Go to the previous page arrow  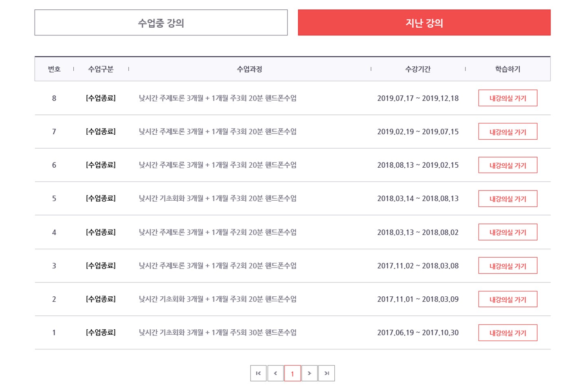pos(275,373)
